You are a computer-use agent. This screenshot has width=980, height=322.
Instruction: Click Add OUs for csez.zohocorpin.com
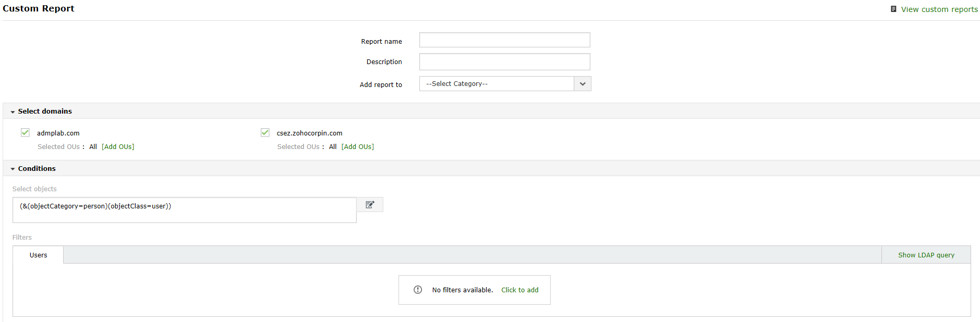[358, 147]
